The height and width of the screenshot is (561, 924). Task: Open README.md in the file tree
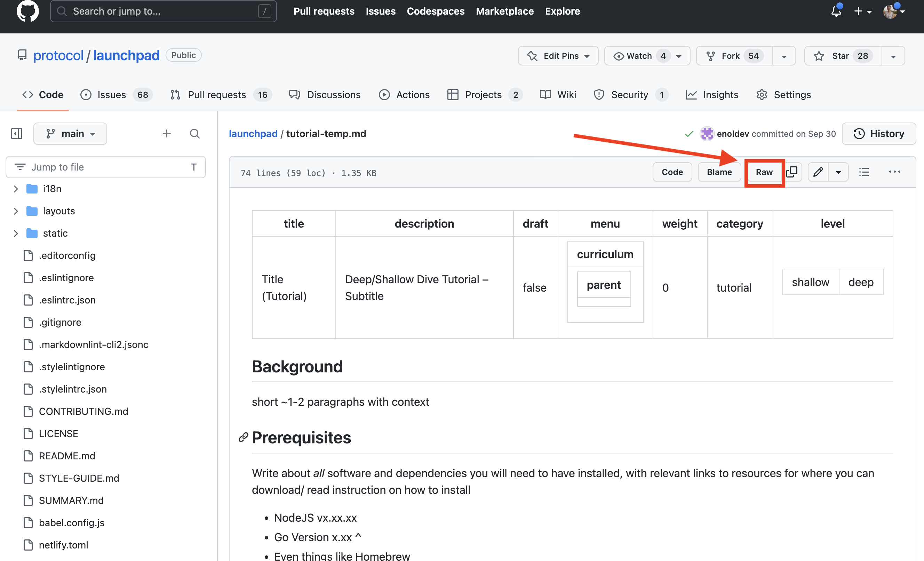tap(67, 456)
